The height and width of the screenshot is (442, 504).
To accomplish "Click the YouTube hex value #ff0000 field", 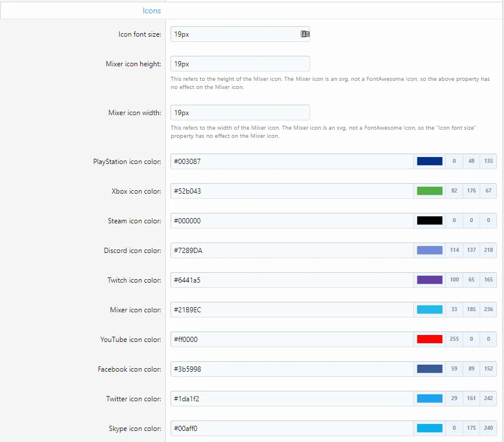I will (291, 340).
